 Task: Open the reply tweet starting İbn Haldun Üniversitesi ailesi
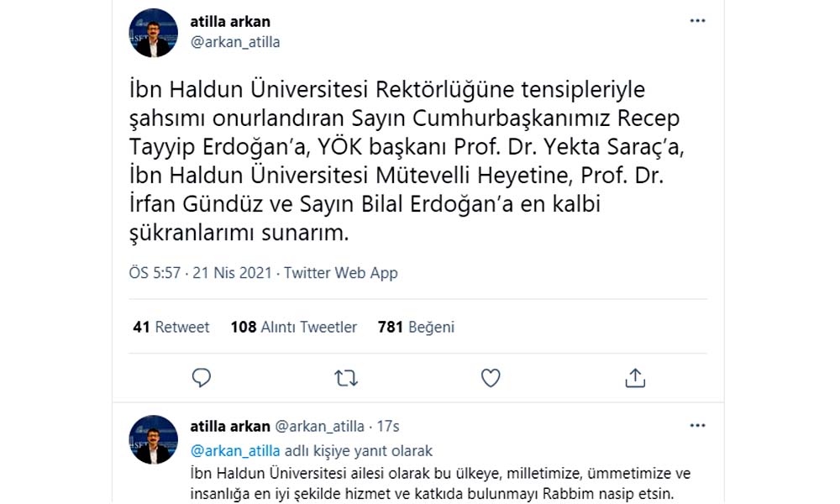coord(437,482)
